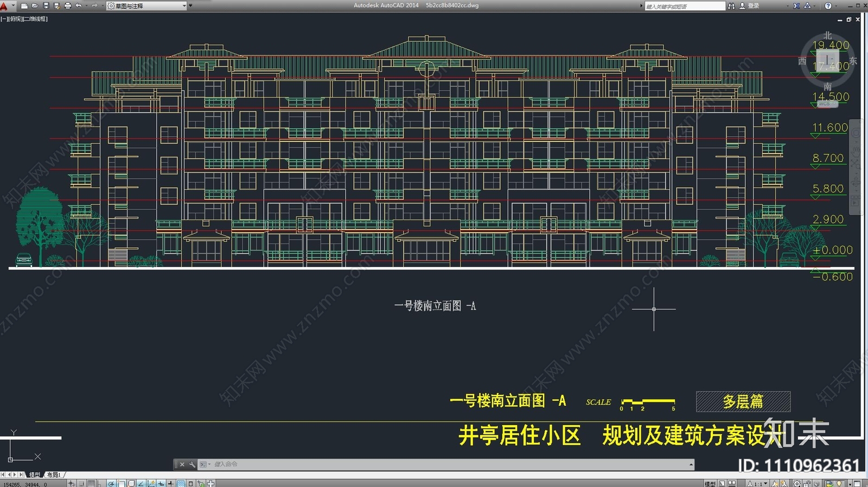Click the Clean Screen icon at status bar end
This screenshot has width=868, height=487.
coord(857,483)
